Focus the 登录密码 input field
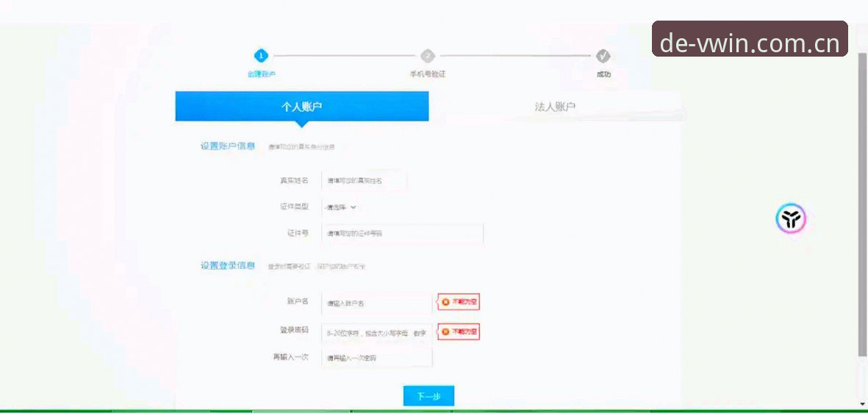 click(376, 333)
